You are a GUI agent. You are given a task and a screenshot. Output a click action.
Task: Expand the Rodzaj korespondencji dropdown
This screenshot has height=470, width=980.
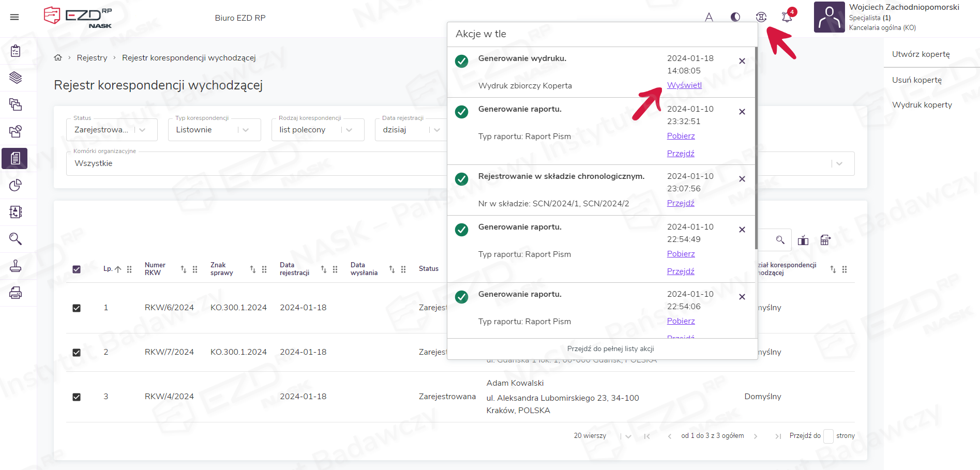pyautogui.click(x=349, y=130)
